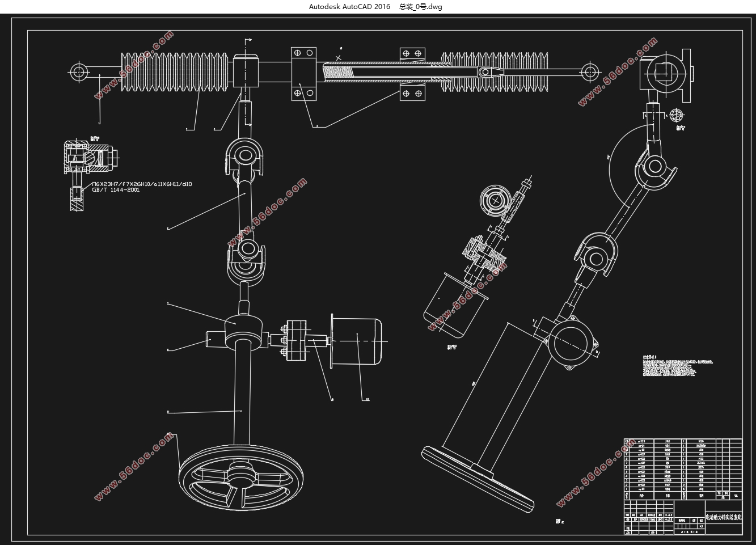Click the "Autodesk AutoCAD 2016" title text
The width and height of the screenshot is (756, 545).
349,7
